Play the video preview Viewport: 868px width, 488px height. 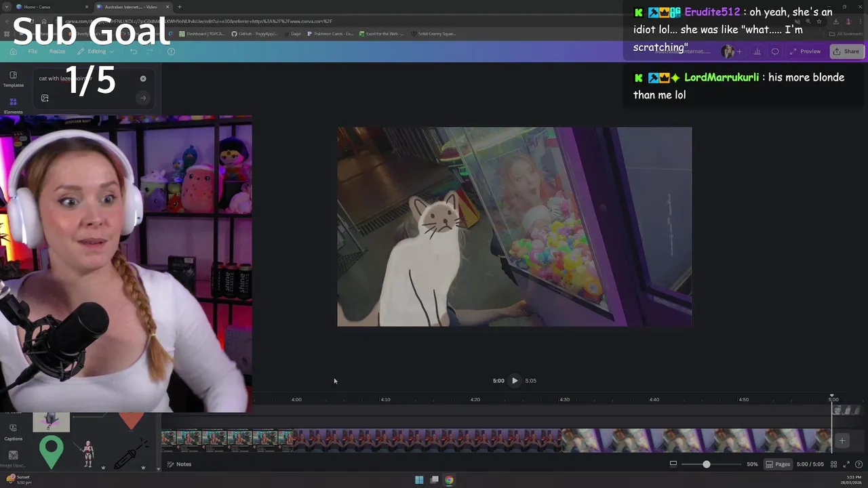tap(515, 381)
